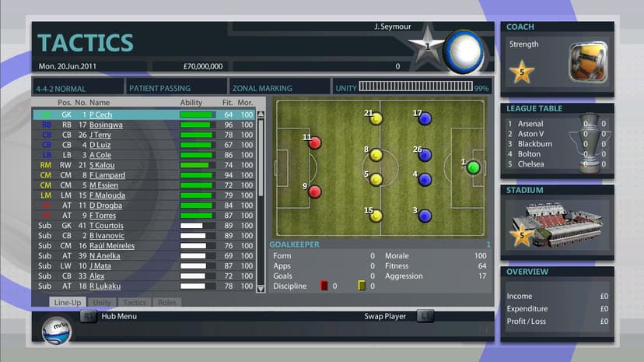Click the red card discipline icon
The image size is (644, 362).
click(x=324, y=286)
